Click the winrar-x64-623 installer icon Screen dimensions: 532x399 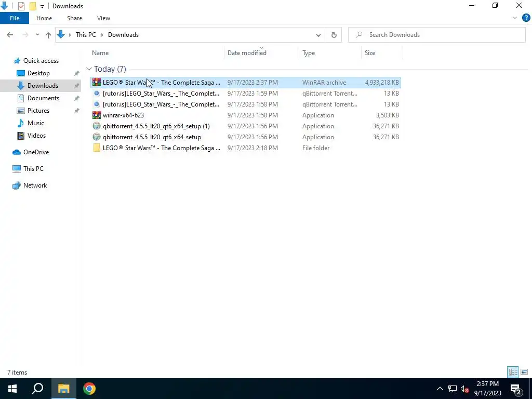tap(97, 115)
